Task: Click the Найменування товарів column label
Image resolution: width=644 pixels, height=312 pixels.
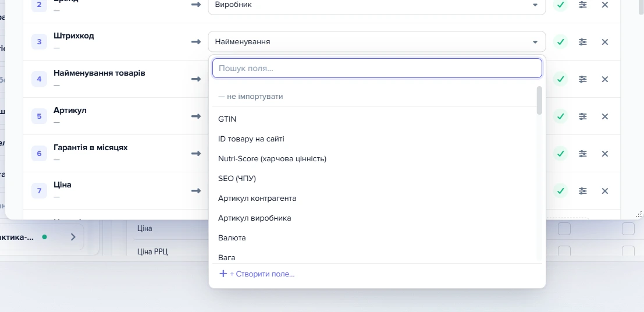Action: [x=99, y=73]
